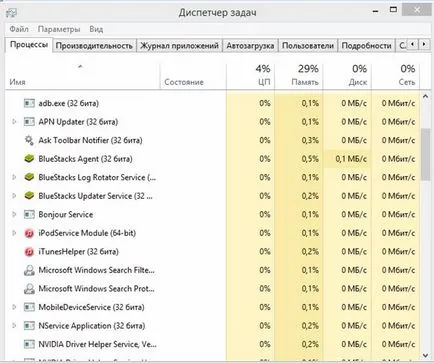Viewport: 434px width, 363px height.
Task: Switch to the Журнал приложений tab
Action: click(179, 46)
